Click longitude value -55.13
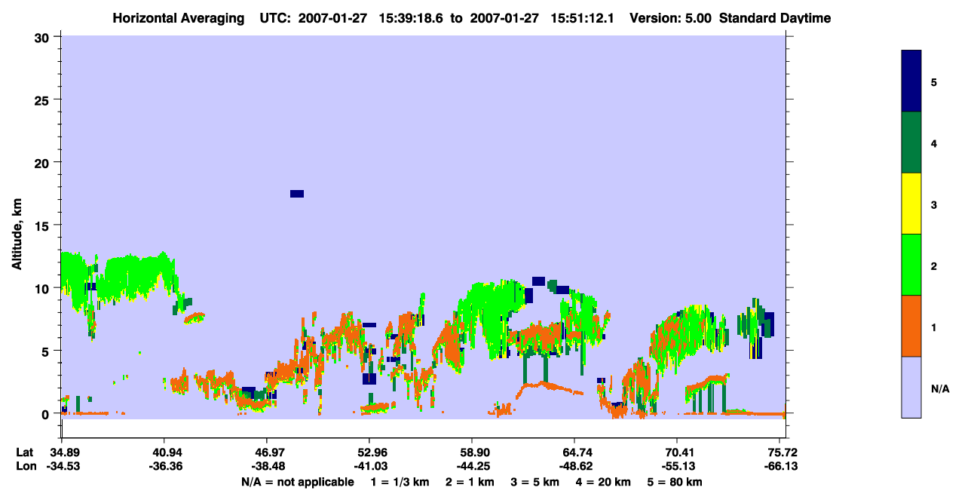The width and height of the screenshot is (980, 503). 678,466
